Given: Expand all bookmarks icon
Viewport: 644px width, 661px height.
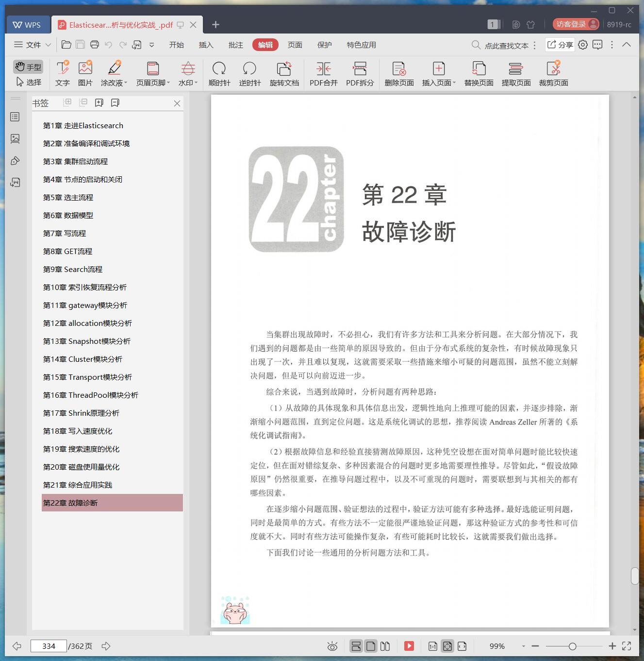Looking at the screenshot, I should [67, 102].
